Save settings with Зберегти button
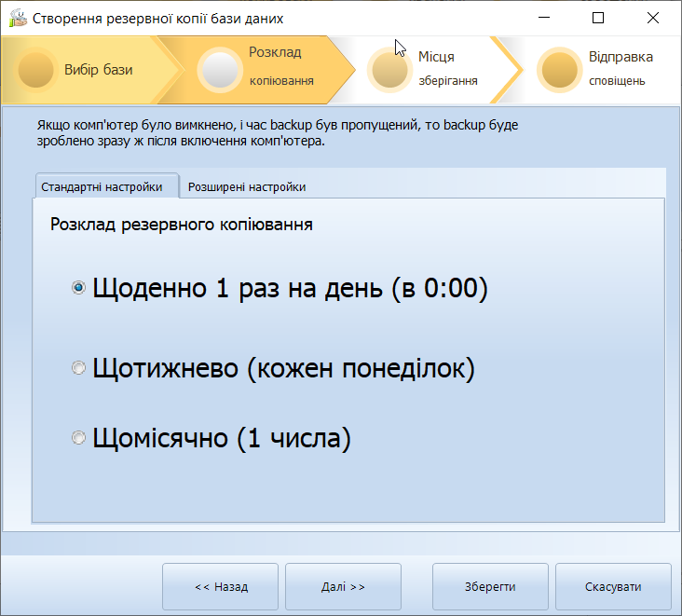The image size is (682, 616). pos(490,587)
